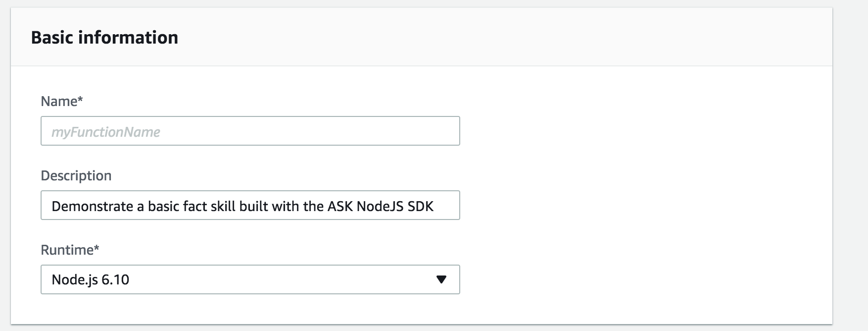Click the Runtime dropdown arrow icon
868x331 pixels.
click(441, 279)
